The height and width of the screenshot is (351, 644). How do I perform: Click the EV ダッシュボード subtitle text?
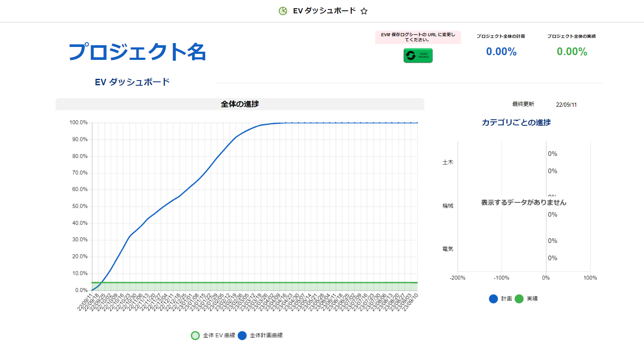tap(132, 82)
